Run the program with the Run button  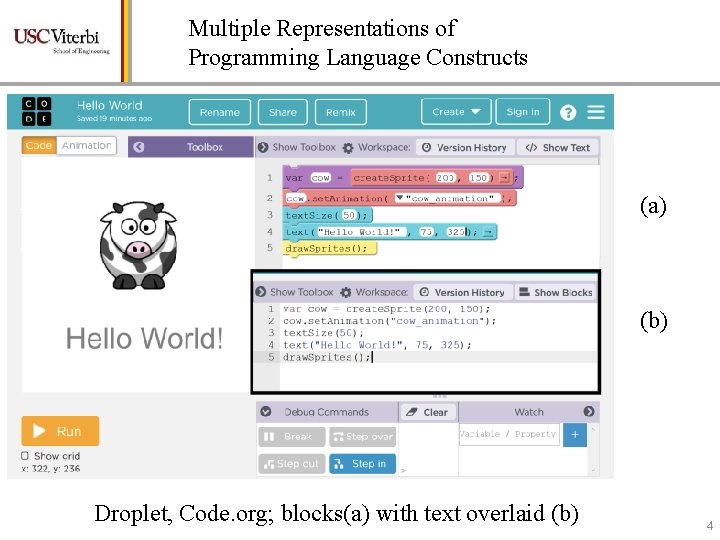click(x=60, y=431)
